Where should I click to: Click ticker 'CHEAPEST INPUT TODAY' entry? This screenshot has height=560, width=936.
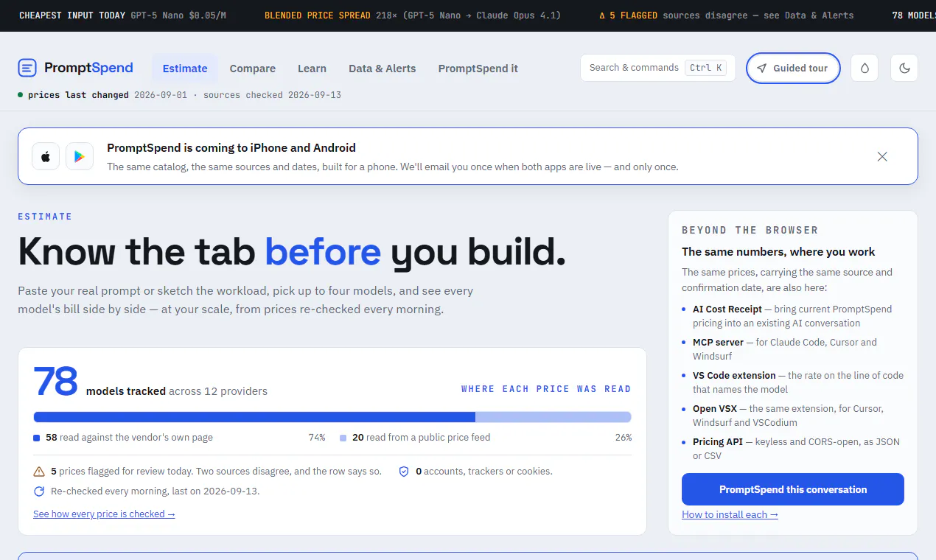click(122, 15)
